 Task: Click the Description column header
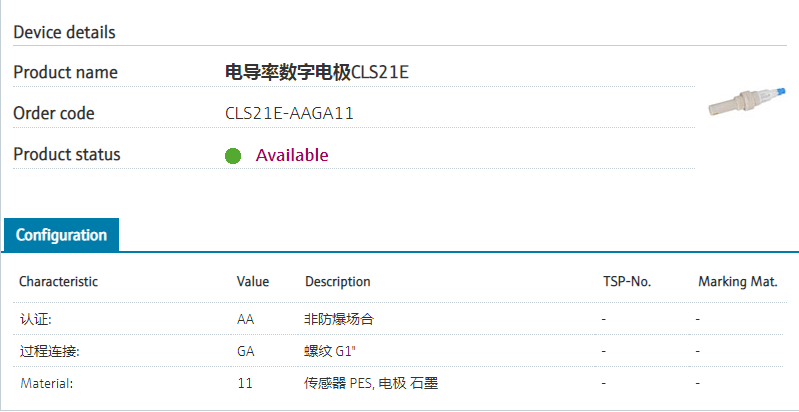tap(338, 282)
